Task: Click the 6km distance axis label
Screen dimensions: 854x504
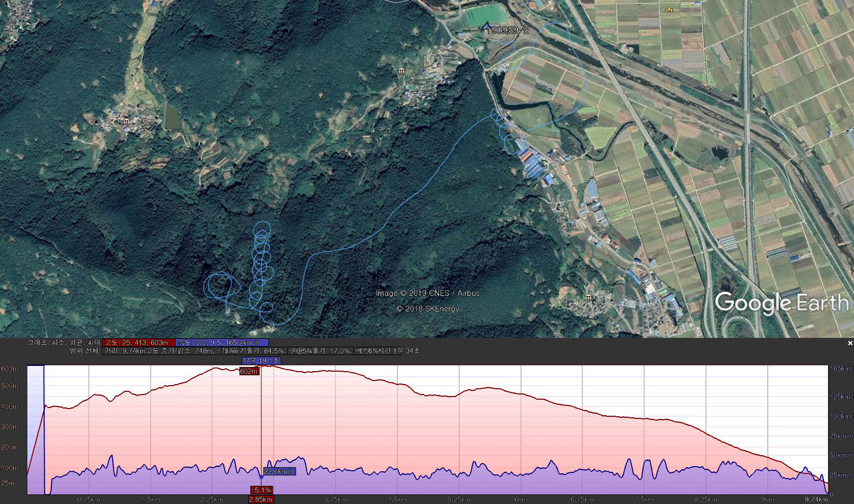Action: 521,499
